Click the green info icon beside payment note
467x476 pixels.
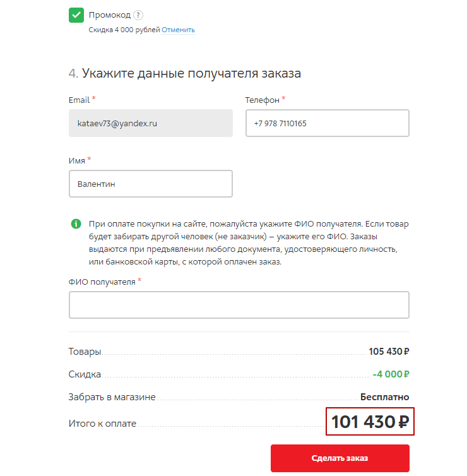[76, 223]
